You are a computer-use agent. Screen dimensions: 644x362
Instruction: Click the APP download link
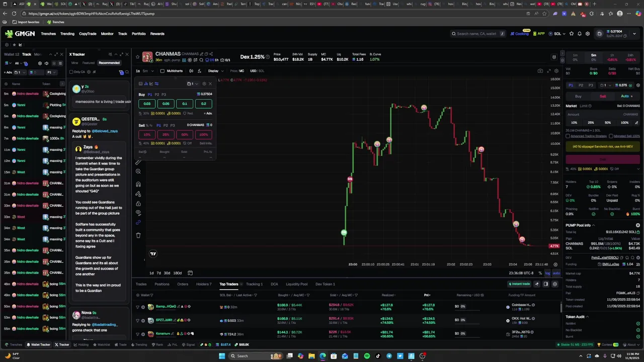pos(539,34)
